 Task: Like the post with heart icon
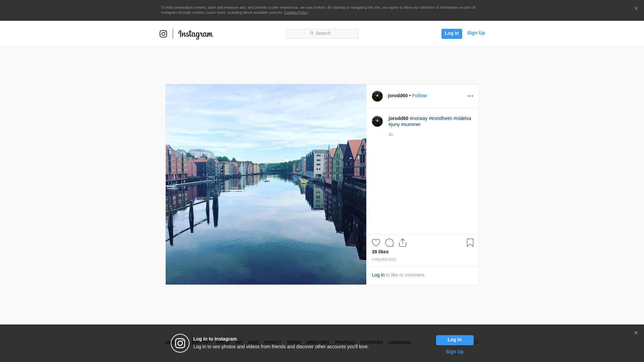coord(376,243)
